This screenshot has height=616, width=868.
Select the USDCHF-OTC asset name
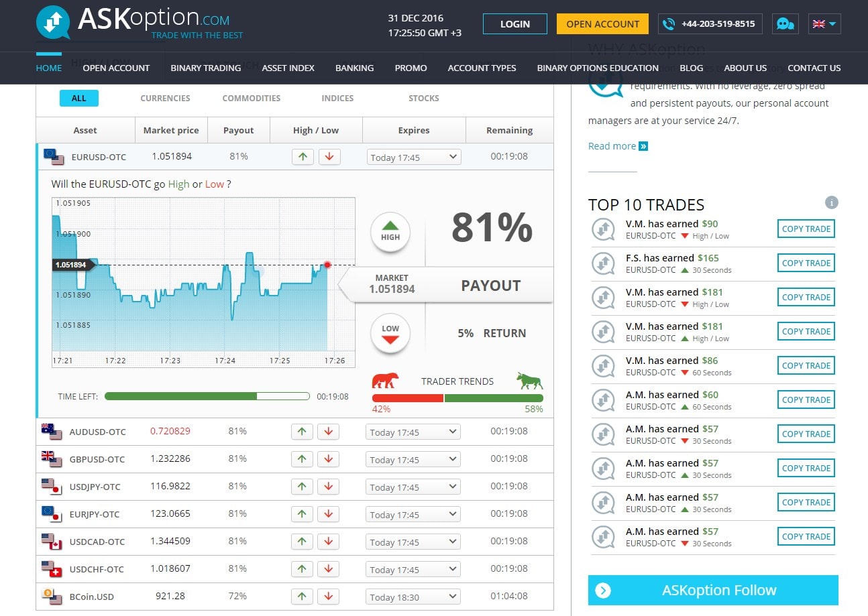tap(97, 569)
